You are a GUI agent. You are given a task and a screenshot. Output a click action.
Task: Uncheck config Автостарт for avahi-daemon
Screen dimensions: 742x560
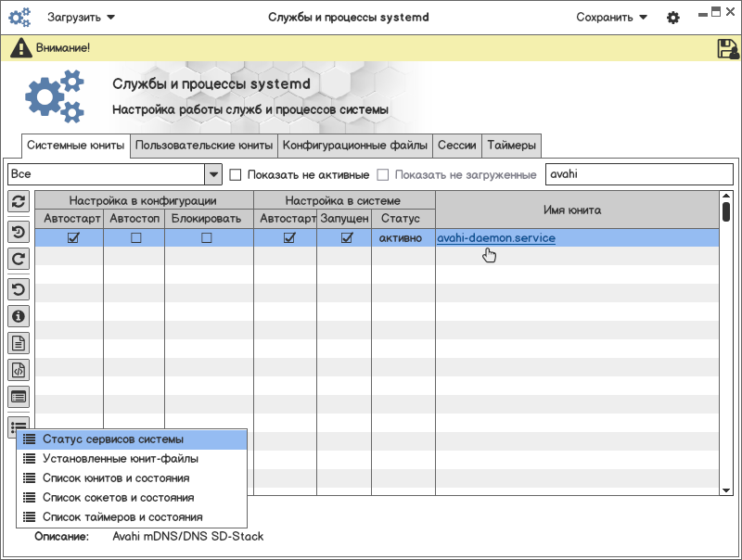[x=73, y=238]
